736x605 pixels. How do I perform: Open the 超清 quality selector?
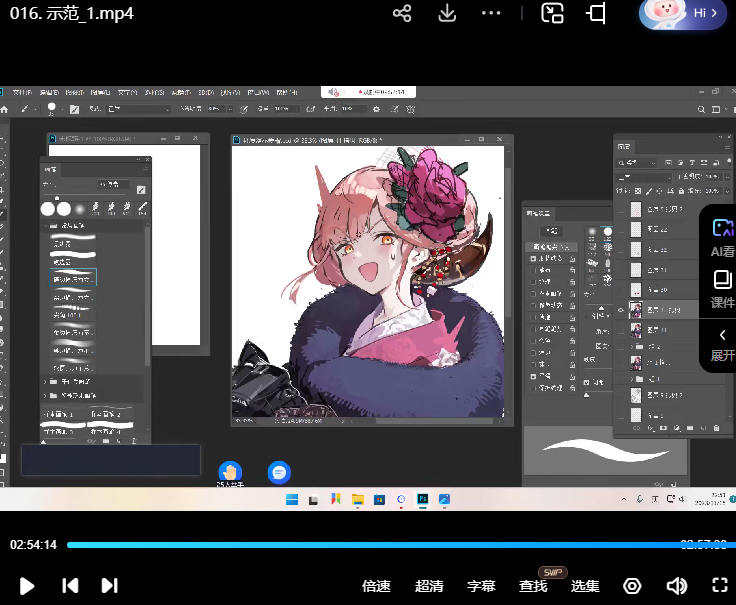[x=429, y=586]
